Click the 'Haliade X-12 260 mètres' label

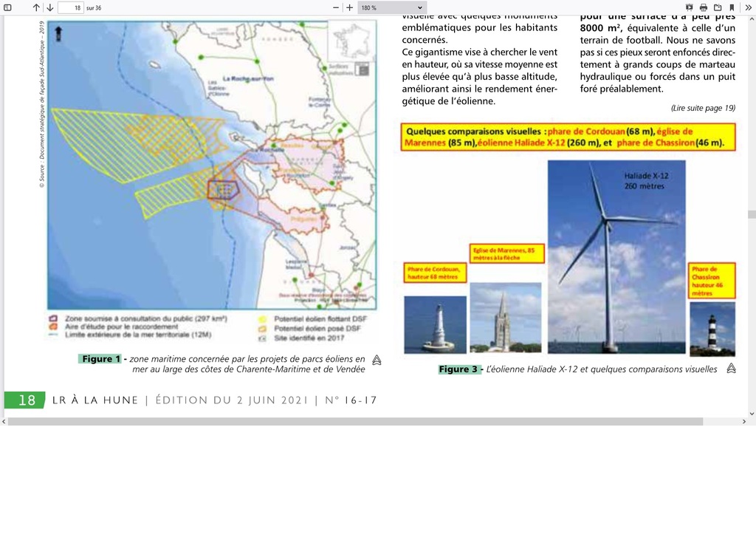[x=646, y=181]
